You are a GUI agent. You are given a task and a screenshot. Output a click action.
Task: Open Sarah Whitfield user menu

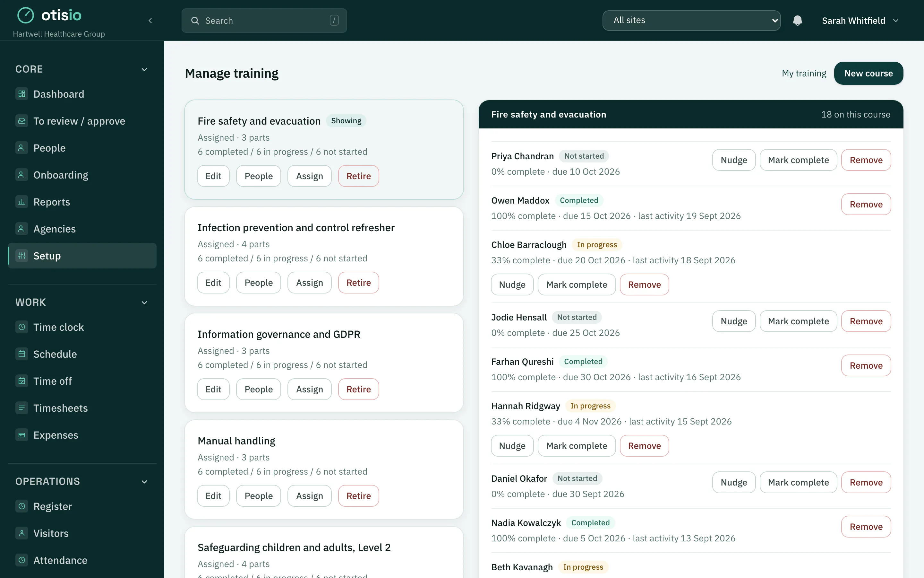[x=860, y=21]
